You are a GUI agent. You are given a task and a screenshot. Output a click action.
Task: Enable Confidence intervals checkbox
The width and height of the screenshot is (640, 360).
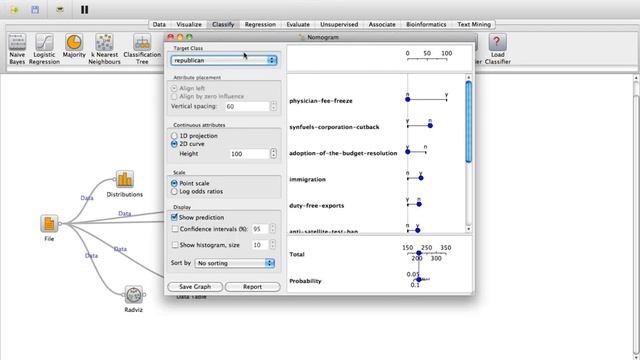coord(175,229)
